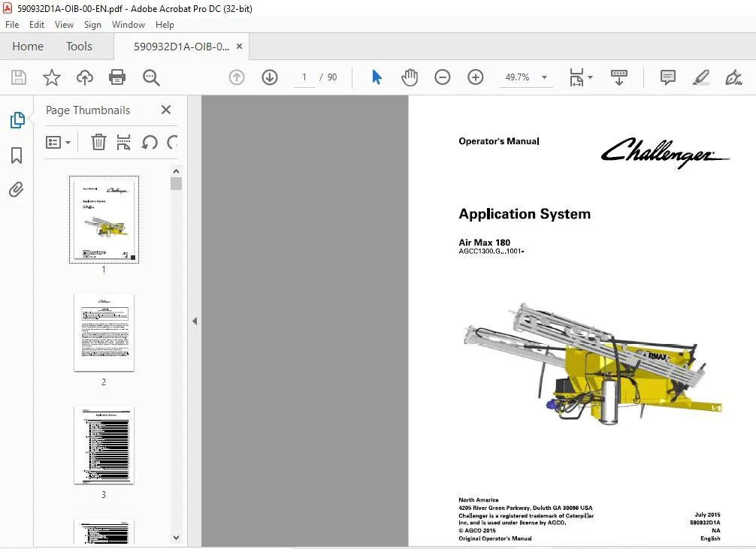Go to next page arrow
Image resolution: width=756 pixels, height=549 pixels.
[270, 77]
